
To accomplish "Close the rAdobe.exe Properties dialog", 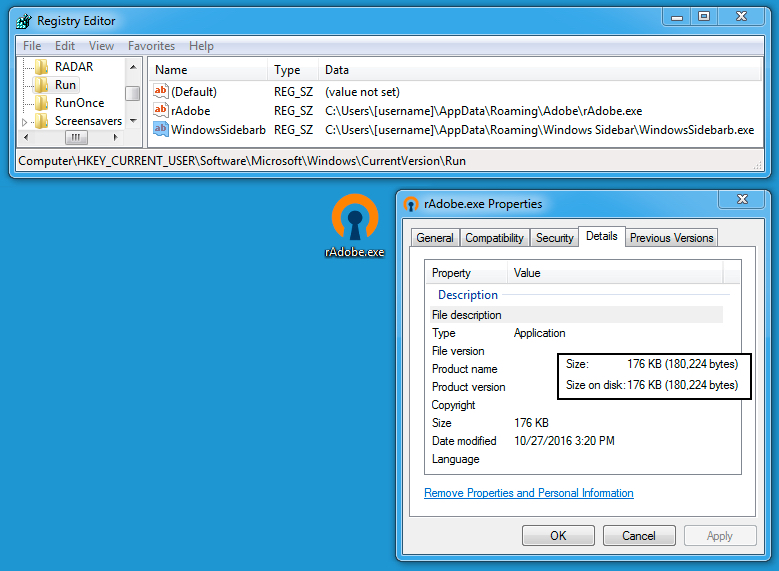I will pos(742,199).
